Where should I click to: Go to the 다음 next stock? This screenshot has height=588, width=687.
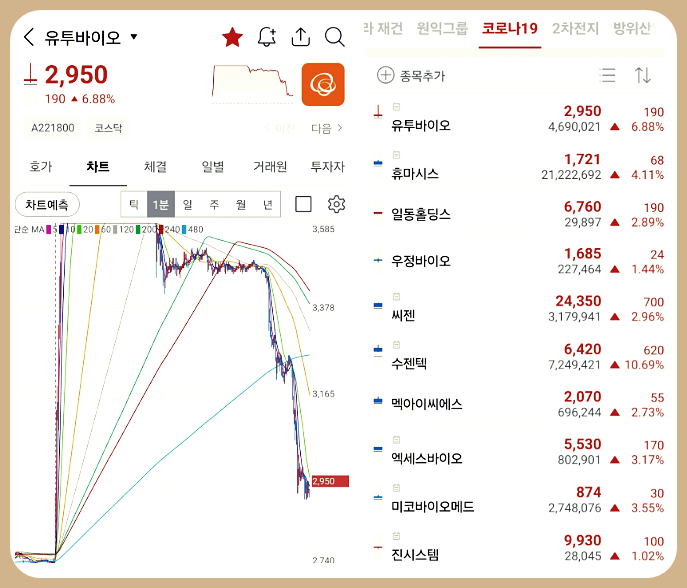(327, 128)
